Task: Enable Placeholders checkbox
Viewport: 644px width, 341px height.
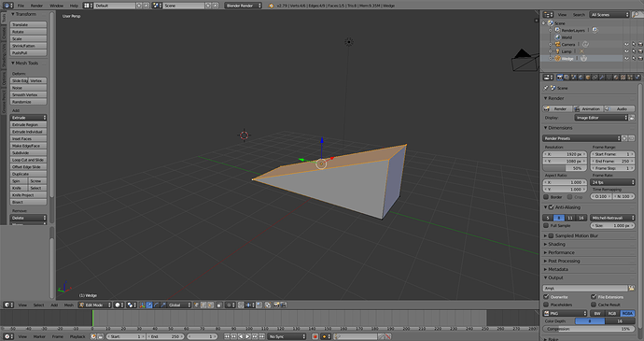Action: click(546, 305)
